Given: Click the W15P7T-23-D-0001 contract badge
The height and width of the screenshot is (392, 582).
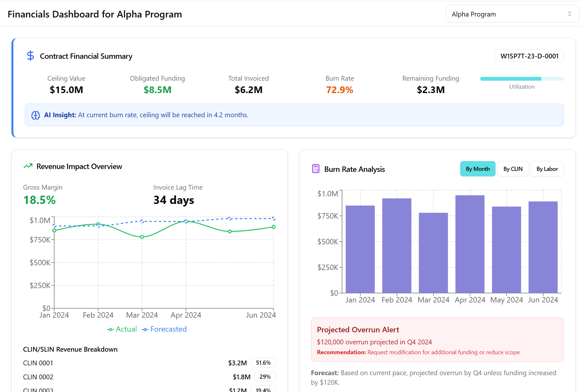Looking at the screenshot, I should click(x=529, y=56).
